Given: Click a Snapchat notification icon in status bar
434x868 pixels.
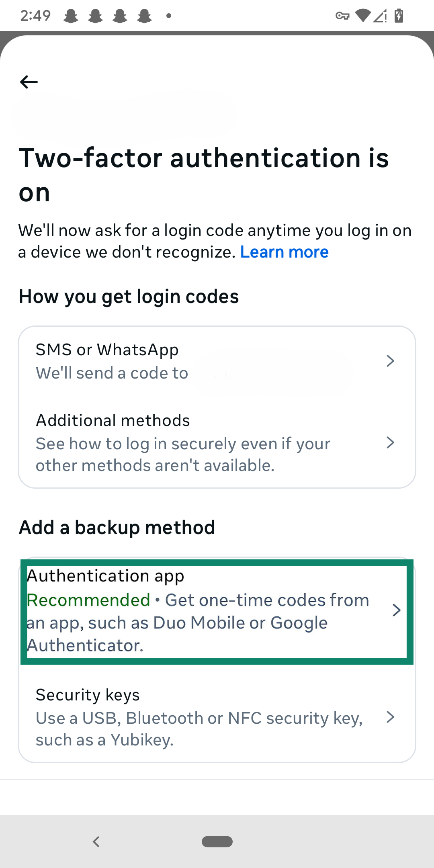Looking at the screenshot, I should 70,15.
